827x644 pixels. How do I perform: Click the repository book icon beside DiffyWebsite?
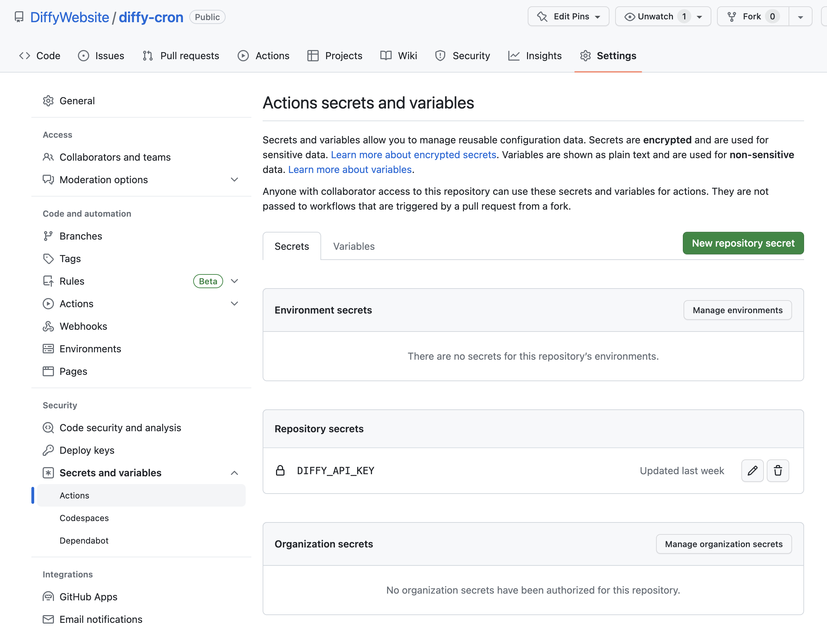point(19,17)
